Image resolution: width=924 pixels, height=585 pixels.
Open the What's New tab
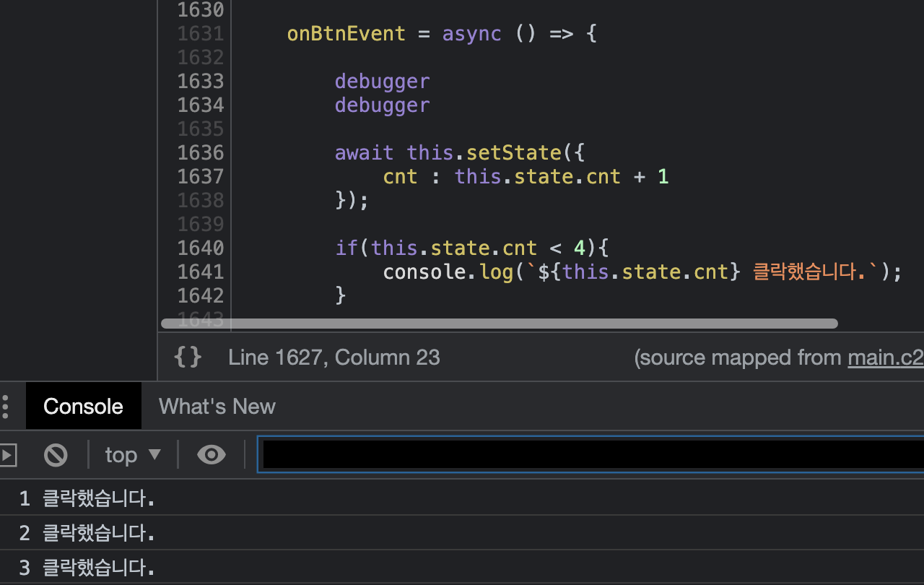pos(217,405)
